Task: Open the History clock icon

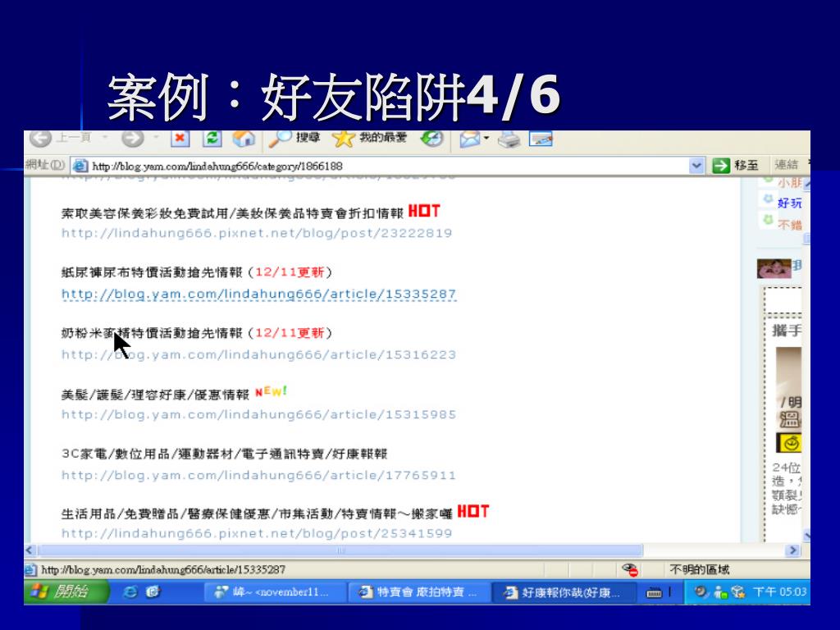Action: tap(431, 138)
